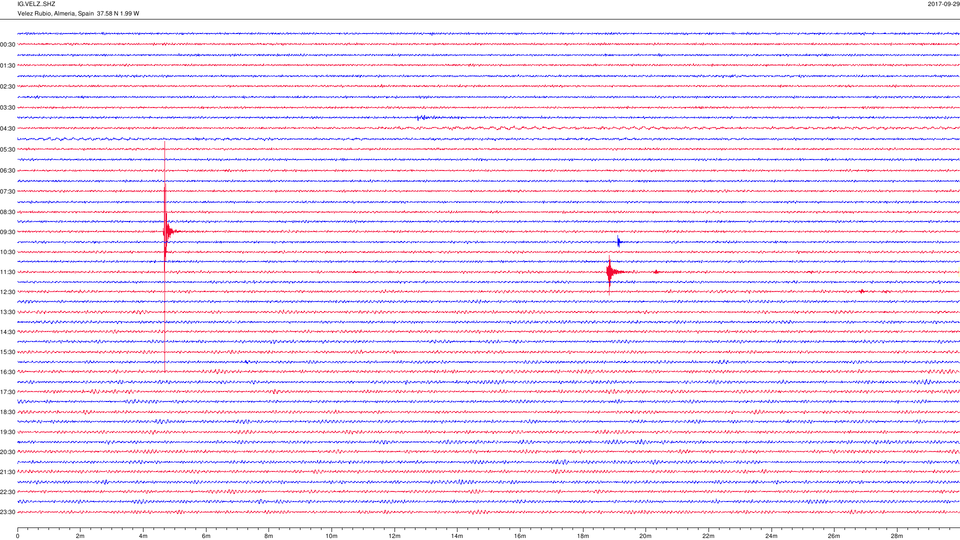This screenshot has width=960, height=540.
Task: Select the 10:30 time label
Action: click(x=8, y=252)
